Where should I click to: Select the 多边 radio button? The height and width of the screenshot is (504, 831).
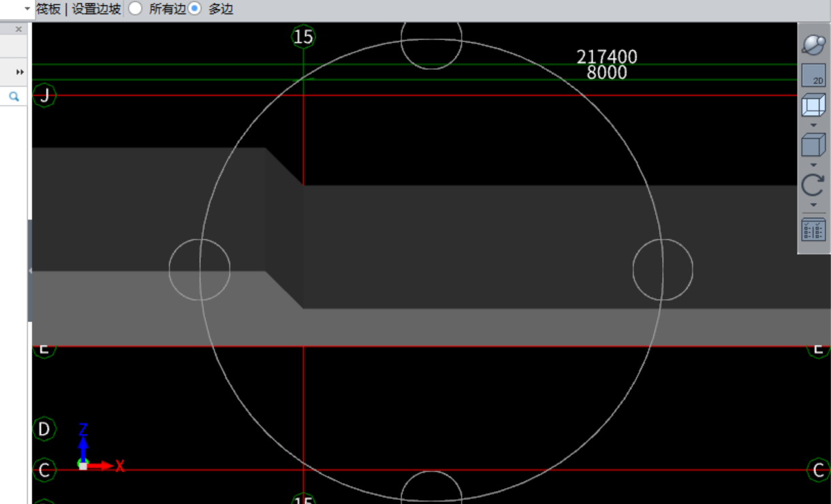coord(195,9)
